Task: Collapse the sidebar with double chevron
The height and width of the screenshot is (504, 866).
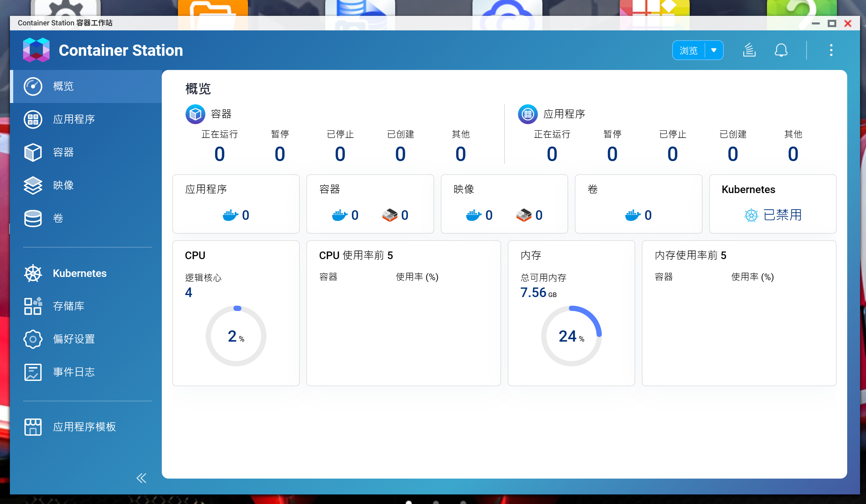Action: 141,478
